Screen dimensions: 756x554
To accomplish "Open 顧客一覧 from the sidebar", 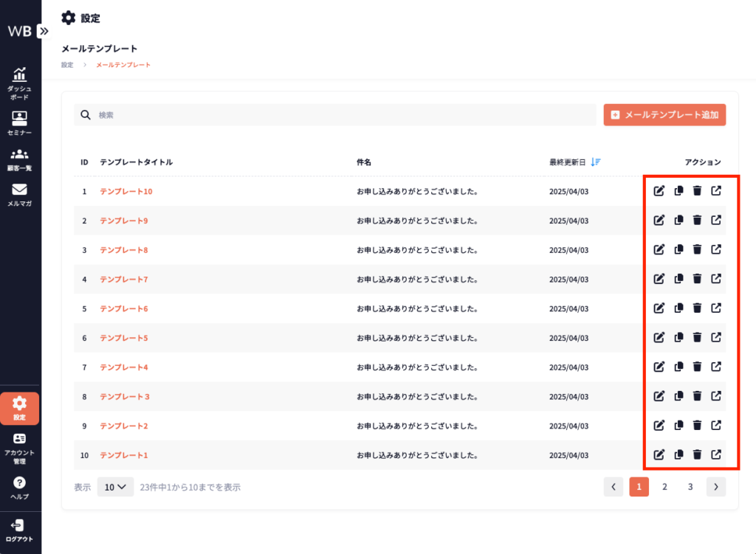I will click(x=20, y=159).
